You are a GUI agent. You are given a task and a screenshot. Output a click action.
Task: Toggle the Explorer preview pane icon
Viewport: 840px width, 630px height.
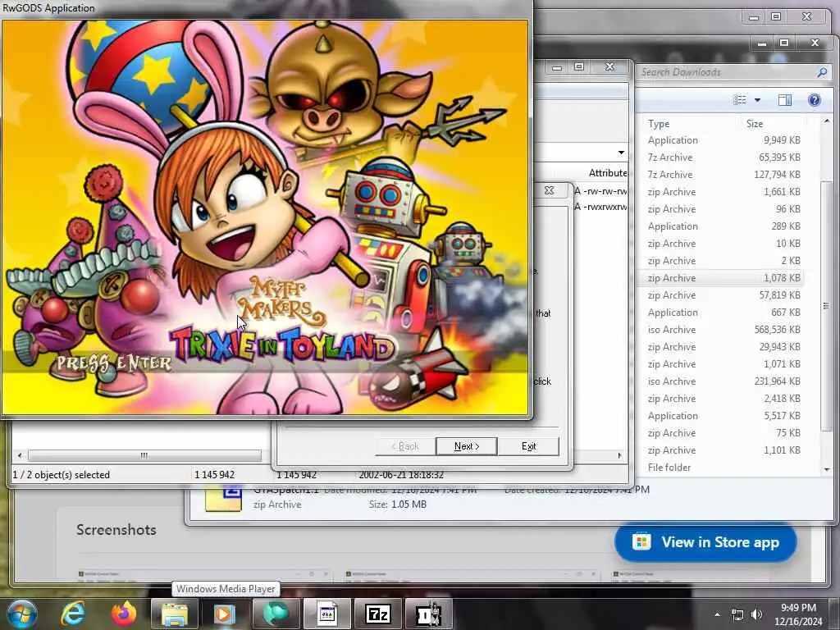pyautogui.click(x=785, y=100)
